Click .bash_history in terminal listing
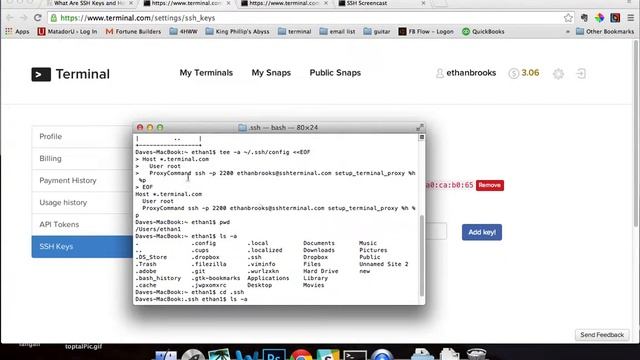640x360 pixels. tap(158, 278)
